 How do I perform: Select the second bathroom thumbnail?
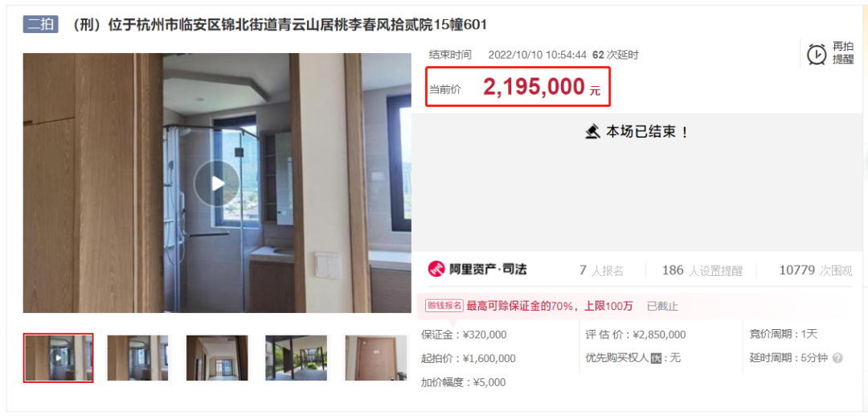pyautogui.click(x=137, y=358)
